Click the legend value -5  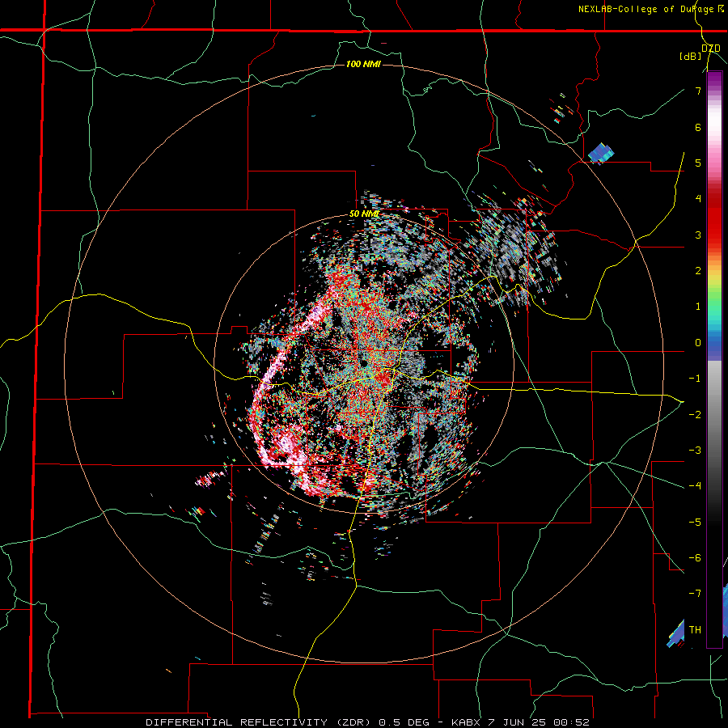tap(695, 523)
